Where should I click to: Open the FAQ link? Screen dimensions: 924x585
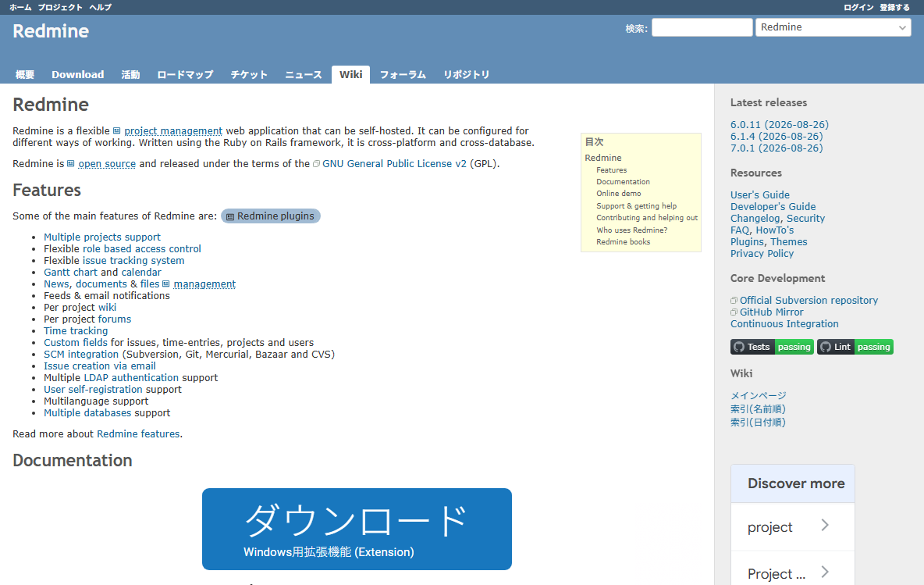click(740, 230)
